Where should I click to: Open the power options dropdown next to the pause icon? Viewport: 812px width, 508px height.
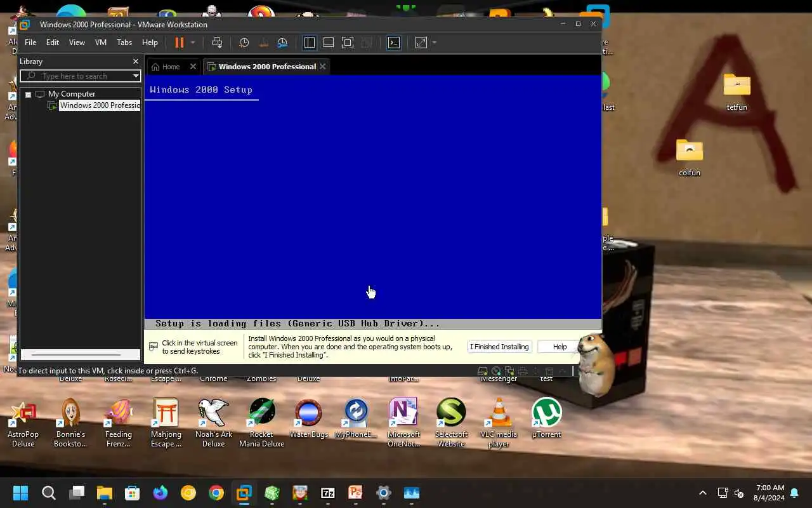click(193, 43)
